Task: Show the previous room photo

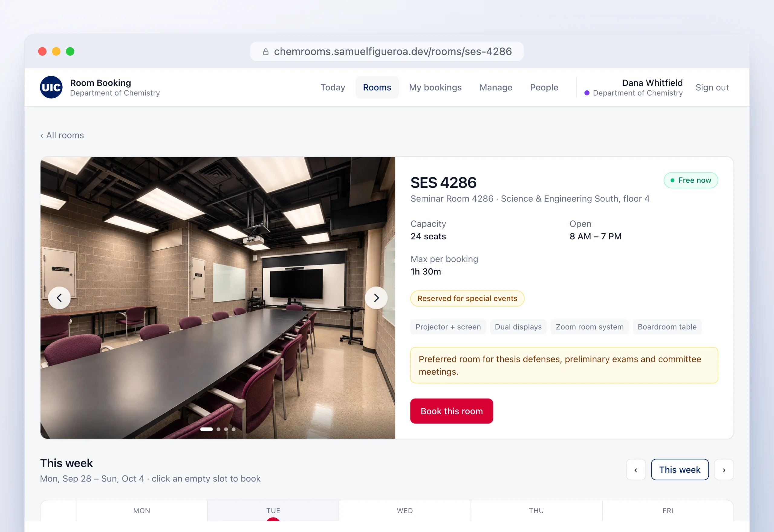Action: [59, 298]
